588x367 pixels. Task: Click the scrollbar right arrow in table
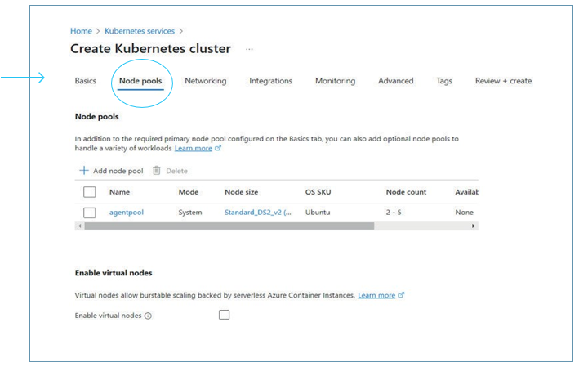point(474,226)
